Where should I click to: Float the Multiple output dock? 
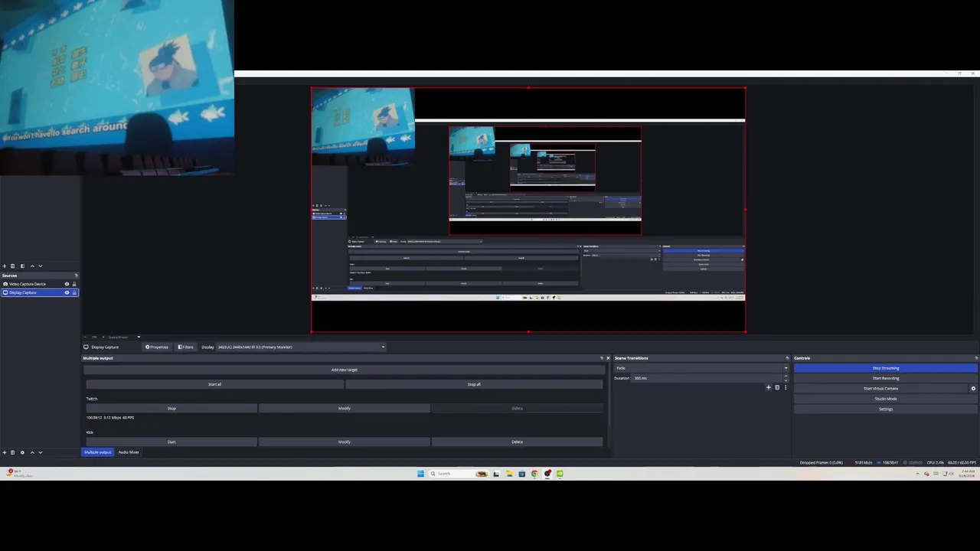[x=602, y=358]
